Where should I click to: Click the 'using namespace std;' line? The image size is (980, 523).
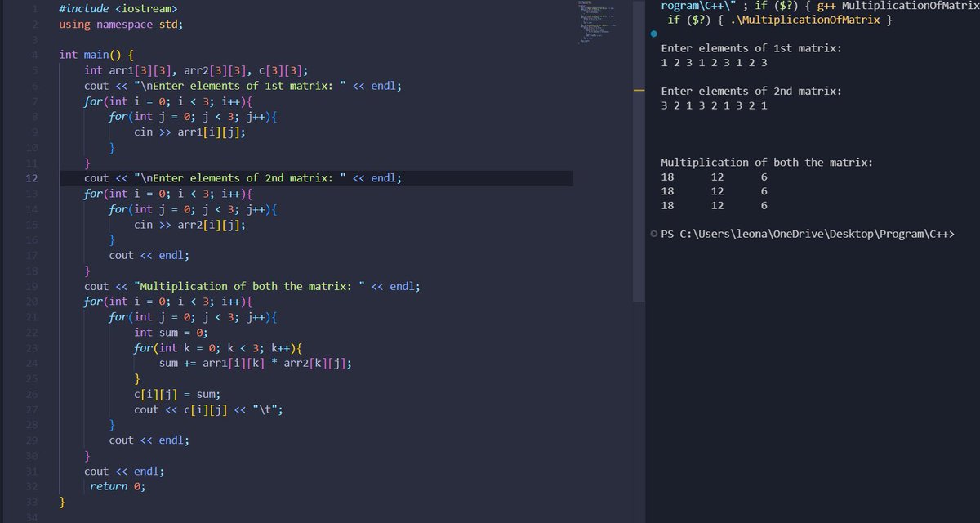click(121, 24)
